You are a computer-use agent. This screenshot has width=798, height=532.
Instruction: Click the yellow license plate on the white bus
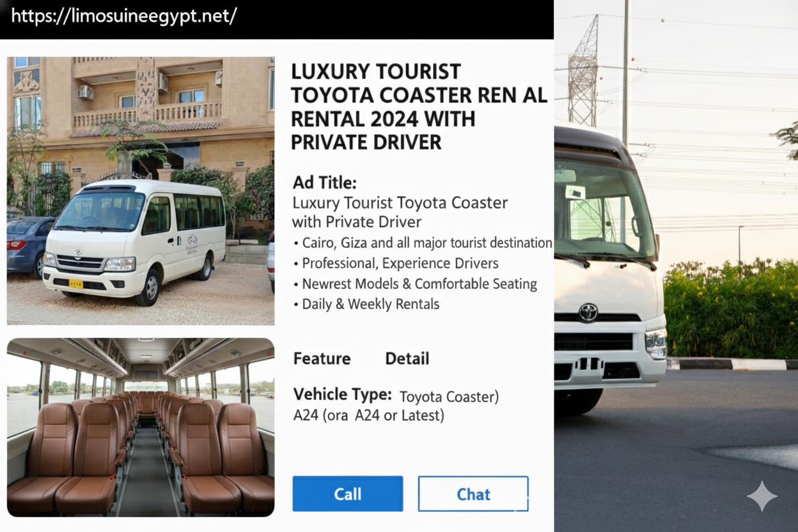coord(76,283)
